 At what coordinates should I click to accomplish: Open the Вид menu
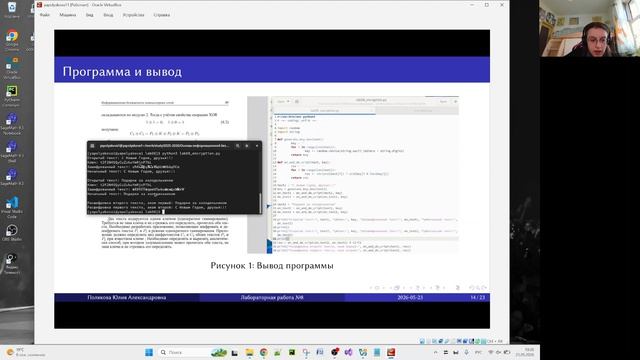pyautogui.click(x=89, y=15)
